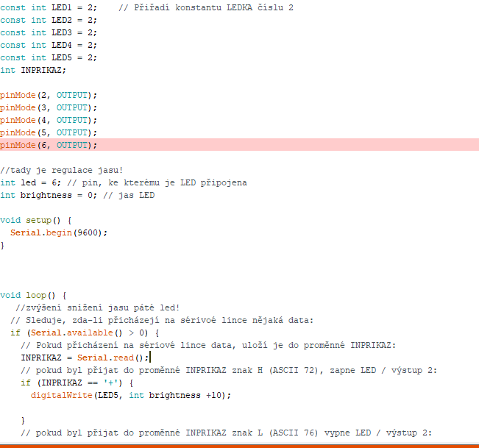Click the const int LED5 declaration line

click(x=48, y=57)
